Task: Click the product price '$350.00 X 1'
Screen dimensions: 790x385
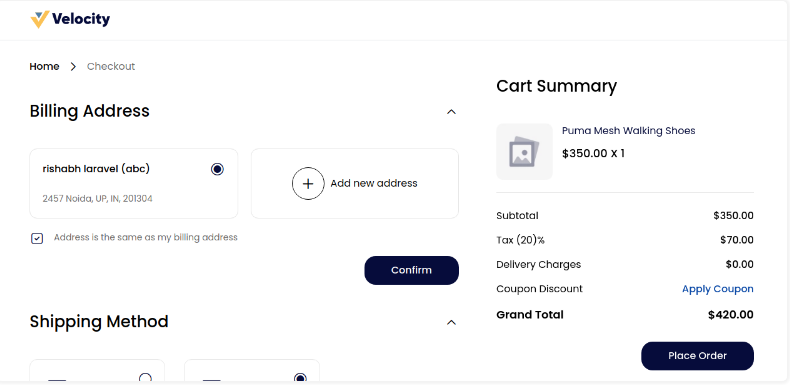Action: tap(593, 153)
